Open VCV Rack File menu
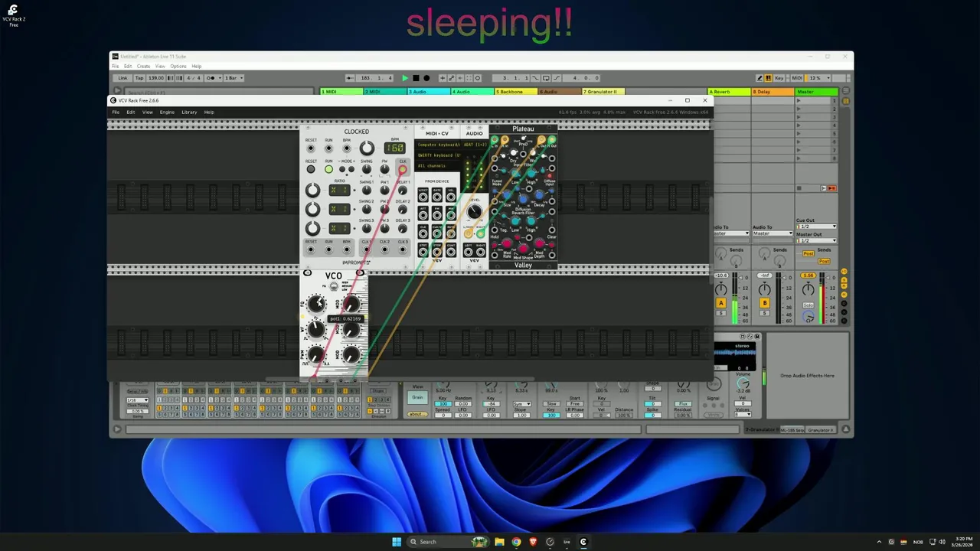Image resolution: width=980 pixels, height=551 pixels. [116, 112]
